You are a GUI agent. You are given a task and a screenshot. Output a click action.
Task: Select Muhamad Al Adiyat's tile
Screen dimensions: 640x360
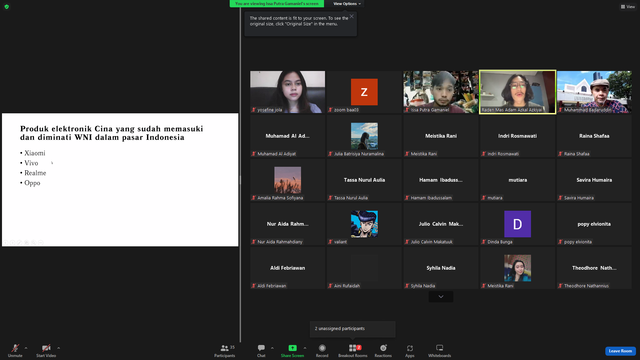tap(288, 136)
